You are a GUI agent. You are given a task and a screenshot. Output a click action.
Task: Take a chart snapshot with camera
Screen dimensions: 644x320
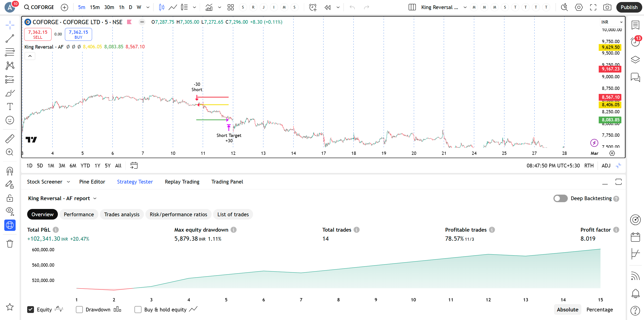[x=607, y=7]
